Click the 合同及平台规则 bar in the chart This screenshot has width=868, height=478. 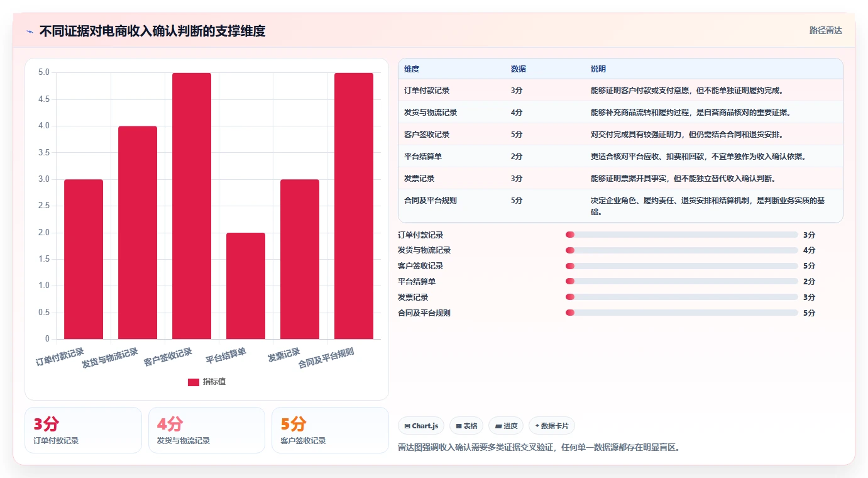(x=354, y=206)
